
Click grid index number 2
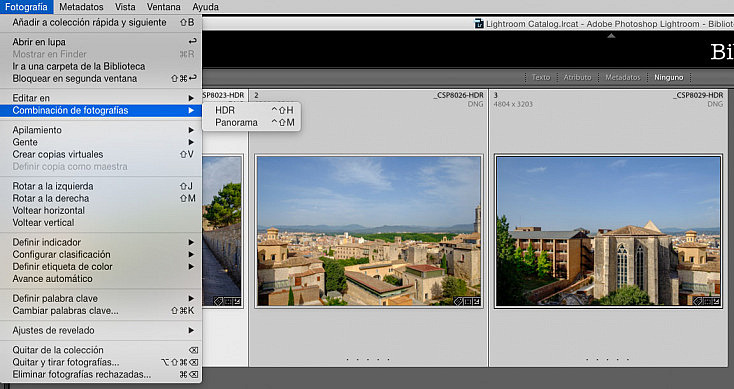coord(257,95)
